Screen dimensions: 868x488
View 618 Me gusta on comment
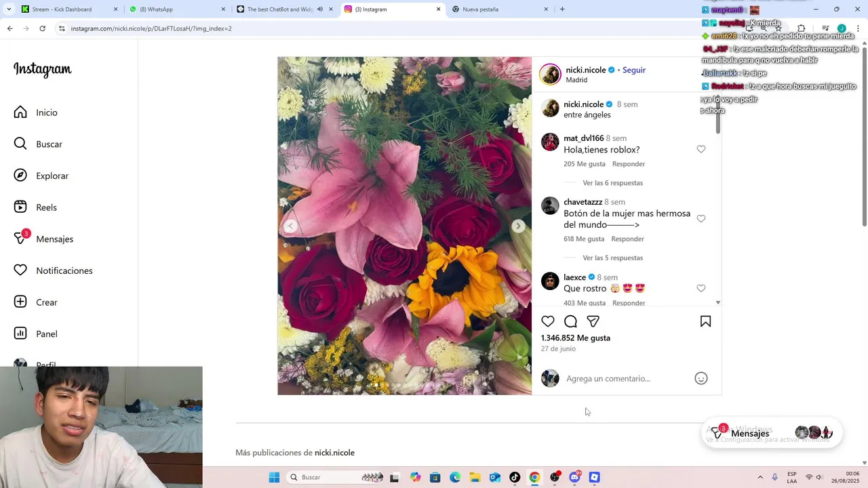584,239
